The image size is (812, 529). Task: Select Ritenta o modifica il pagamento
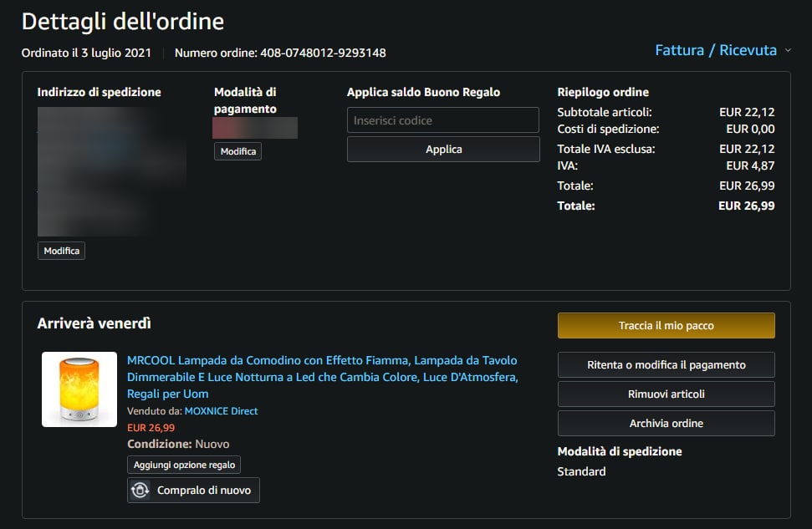[x=666, y=365]
